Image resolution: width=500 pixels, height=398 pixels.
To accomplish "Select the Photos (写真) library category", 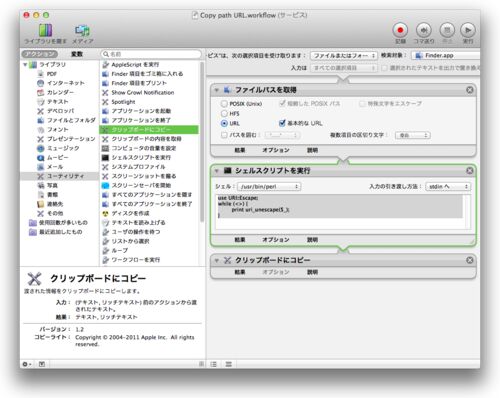I will (47, 185).
